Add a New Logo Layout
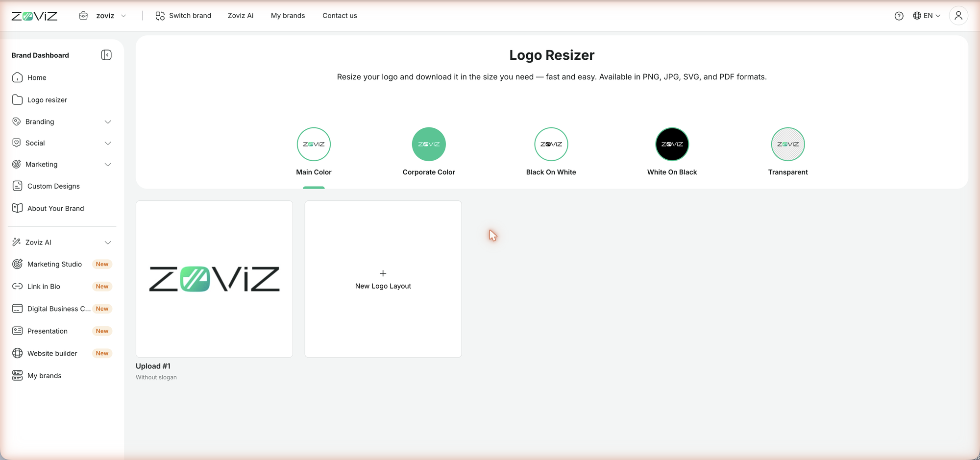Viewport: 980px width, 460px height. pyautogui.click(x=383, y=279)
